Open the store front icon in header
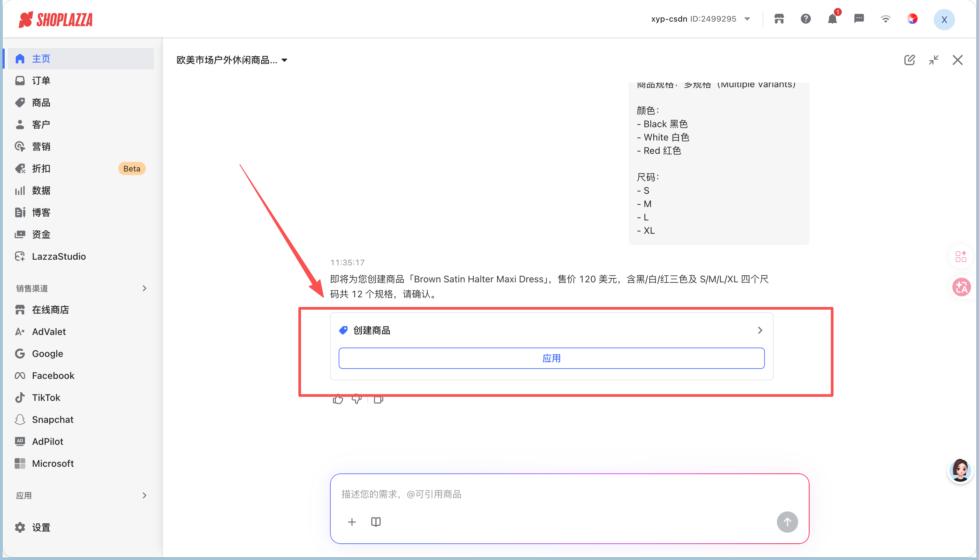 [779, 19]
